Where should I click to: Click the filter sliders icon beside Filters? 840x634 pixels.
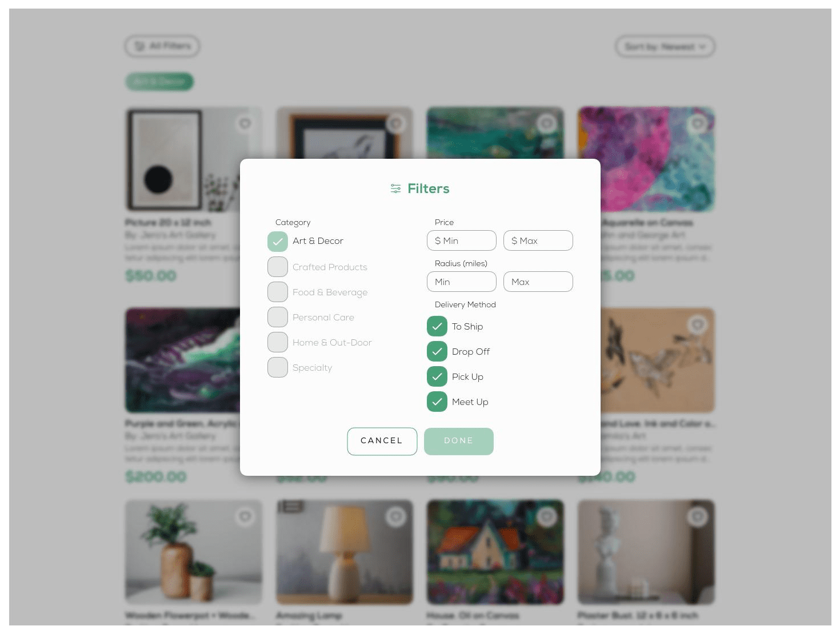395,188
